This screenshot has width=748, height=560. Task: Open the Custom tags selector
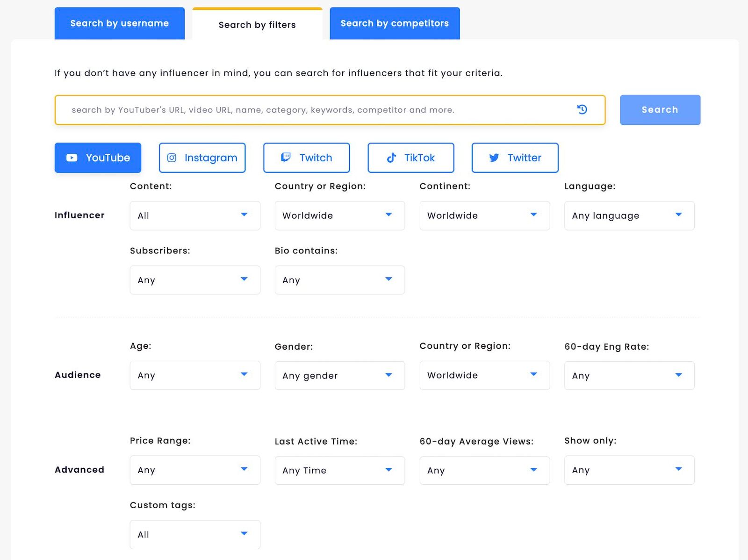coord(194,534)
